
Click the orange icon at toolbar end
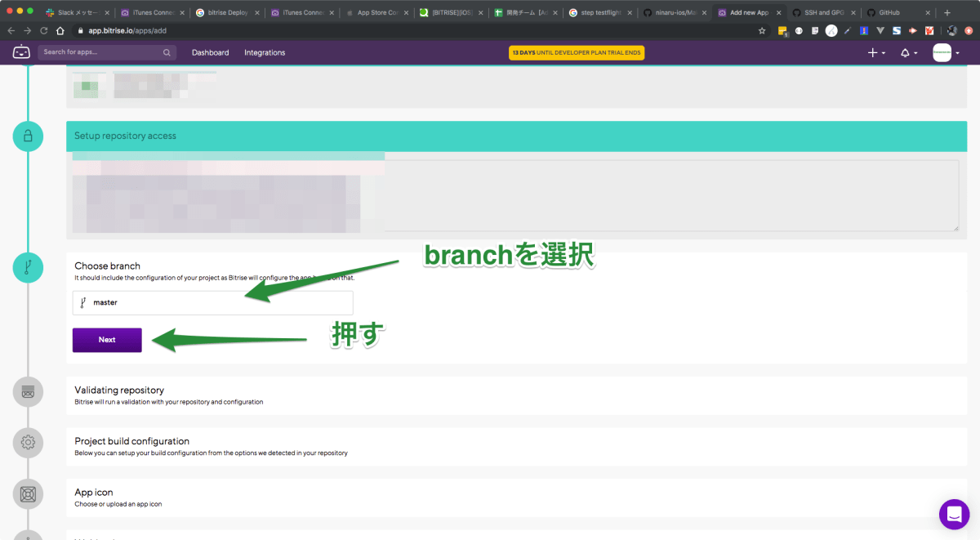click(969, 30)
